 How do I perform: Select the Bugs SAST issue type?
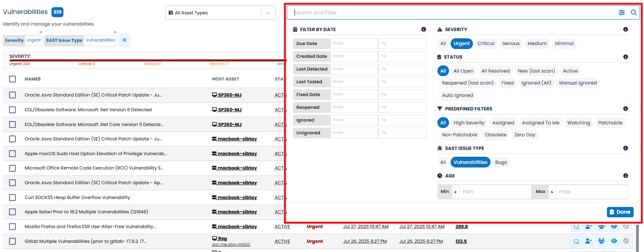pyautogui.click(x=501, y=162)
